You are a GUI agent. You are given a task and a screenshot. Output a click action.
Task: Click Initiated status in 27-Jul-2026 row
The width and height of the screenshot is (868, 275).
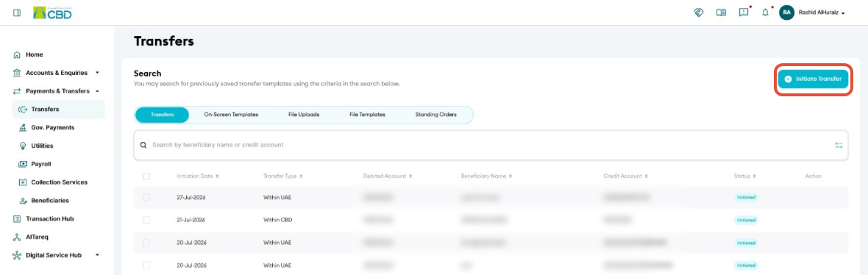[746, 197]
